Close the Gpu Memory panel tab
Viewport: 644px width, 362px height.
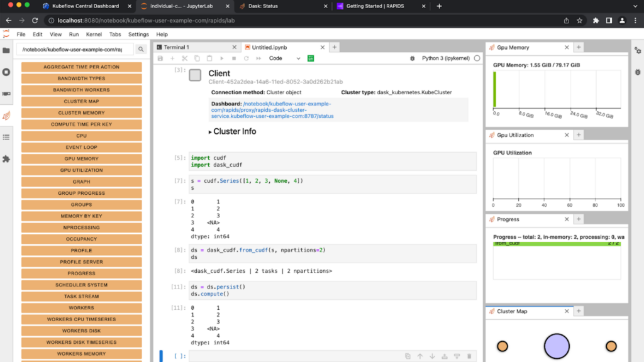click(567, 47)
